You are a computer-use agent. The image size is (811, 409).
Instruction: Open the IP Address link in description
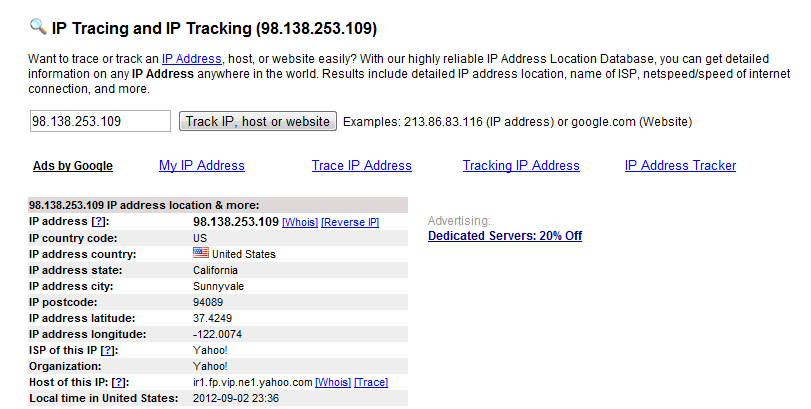(192, 58)
